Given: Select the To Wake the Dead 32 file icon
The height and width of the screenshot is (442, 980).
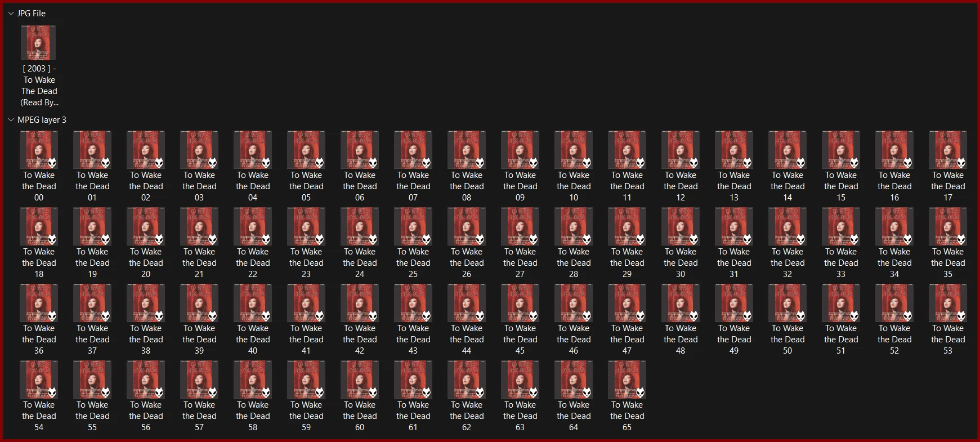Looking at the screenshot, I should pyautogui.click(x=787, y=226).
